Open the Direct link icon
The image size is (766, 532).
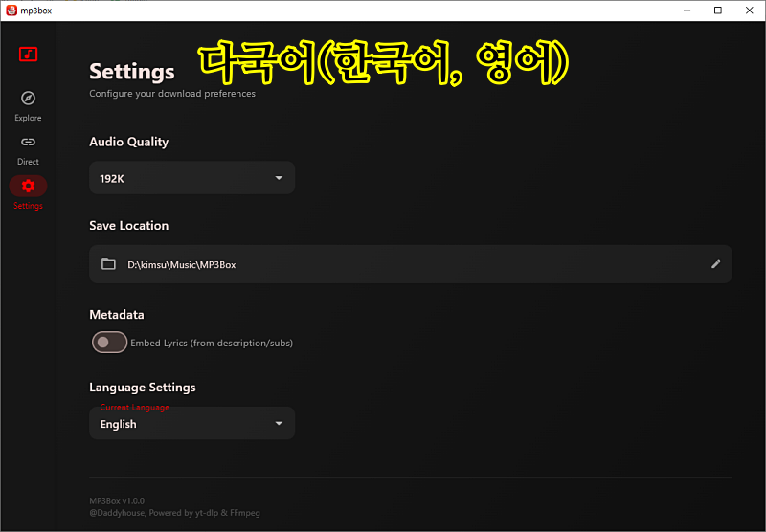pyautogui.click(x=28, y=142)
